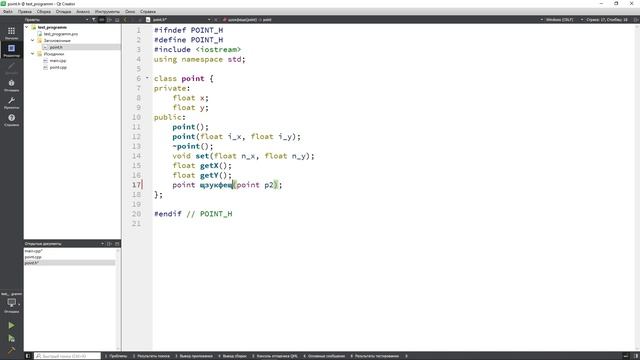The width and height of the screenshot is (640, 360).
Task: Collapse the test_programm project tree node
Action: click(x=27, y=27)
